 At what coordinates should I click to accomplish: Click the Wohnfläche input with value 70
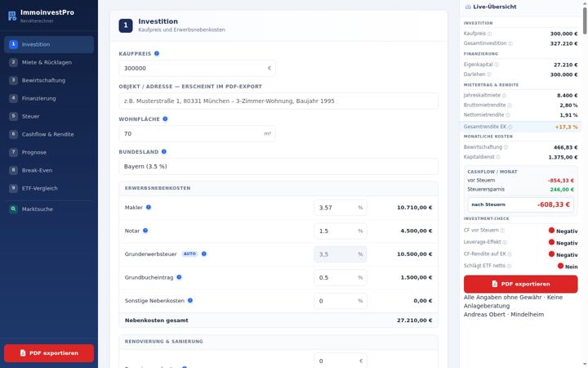point(197,133)
